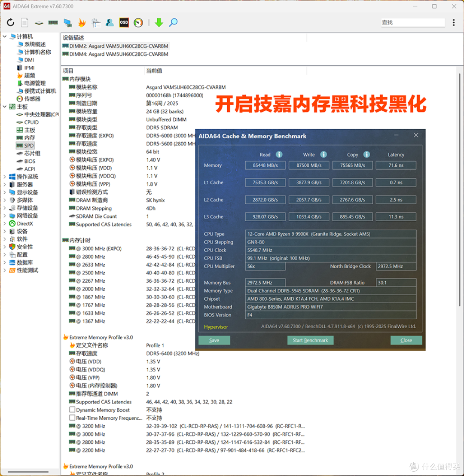Click the Memory Read 85448 MB/s value
Screen dimensions: 464x476
(265, 165)
